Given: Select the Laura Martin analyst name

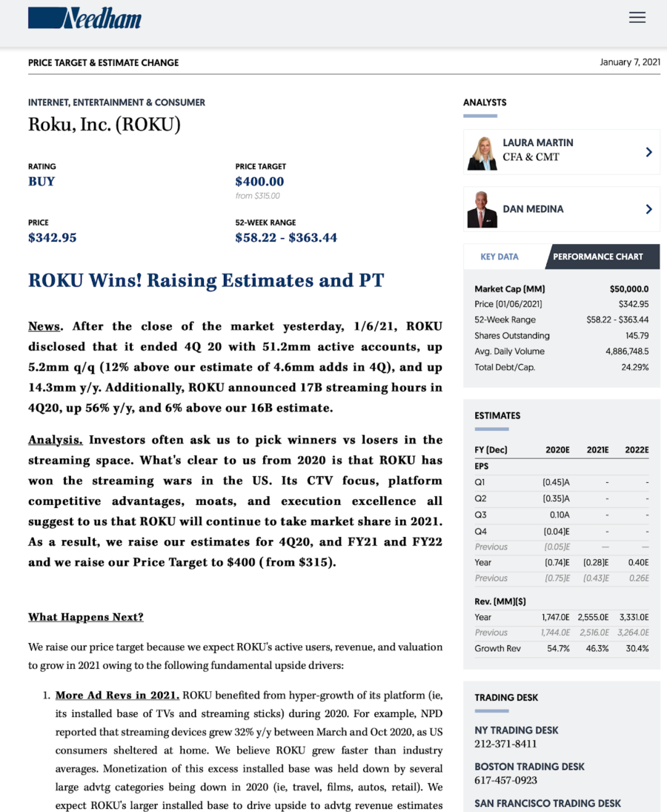Looking at the screenshot, I should (538, 143).
